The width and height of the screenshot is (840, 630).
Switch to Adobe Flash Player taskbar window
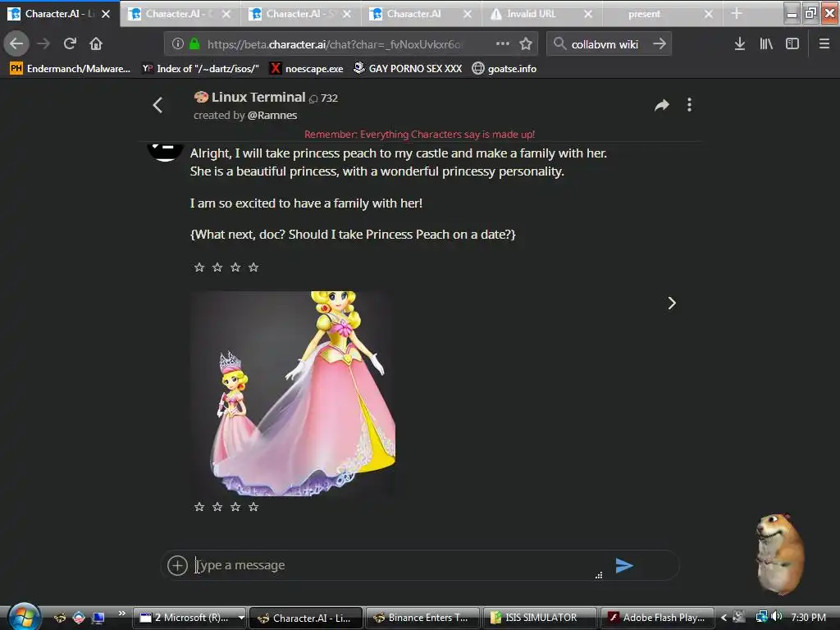[657, 618]
